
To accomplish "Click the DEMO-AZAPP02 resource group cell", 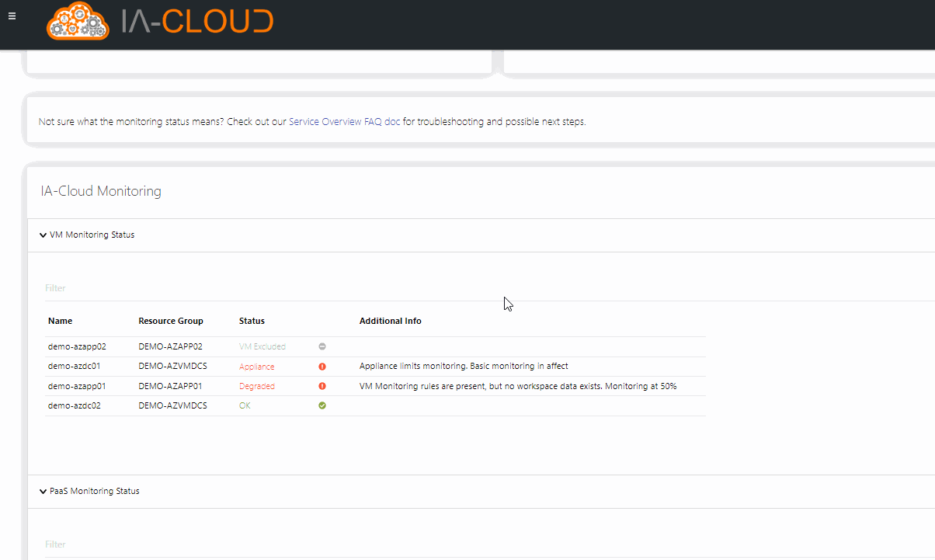I will (x=170, y=346).
